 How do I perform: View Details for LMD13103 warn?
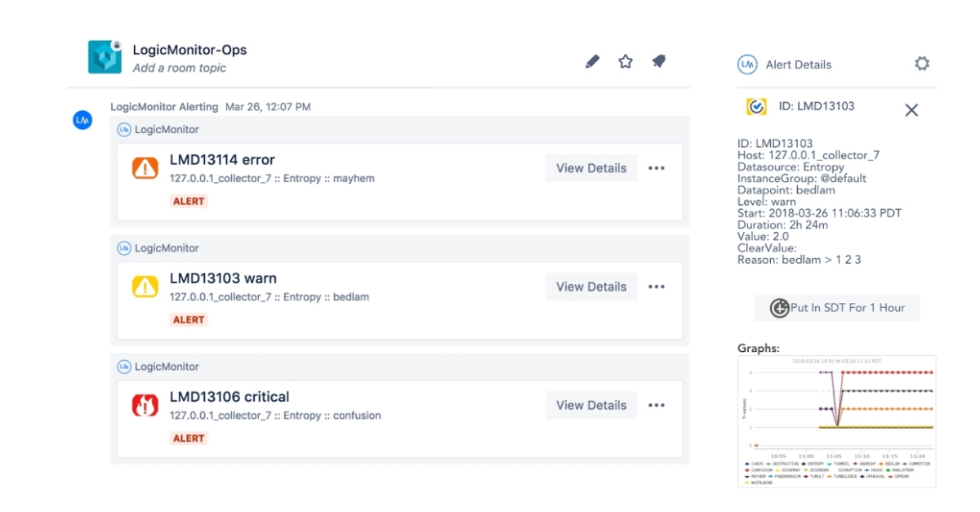click(591, 287)
